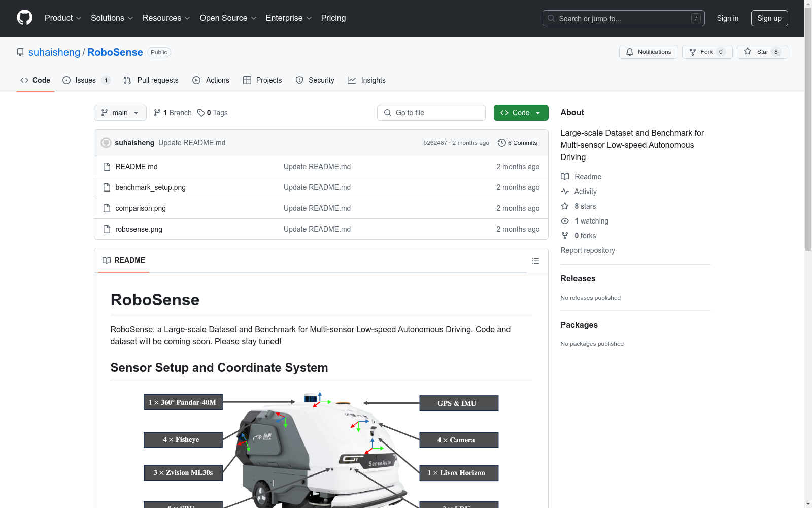
Task: Open the comparison.png file
Action: 141,208
